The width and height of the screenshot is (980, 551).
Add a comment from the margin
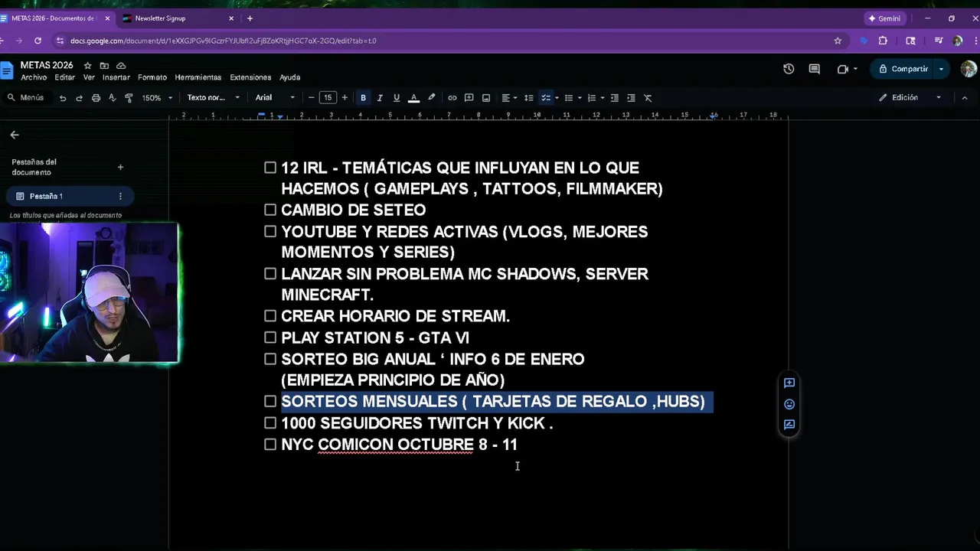789,383
